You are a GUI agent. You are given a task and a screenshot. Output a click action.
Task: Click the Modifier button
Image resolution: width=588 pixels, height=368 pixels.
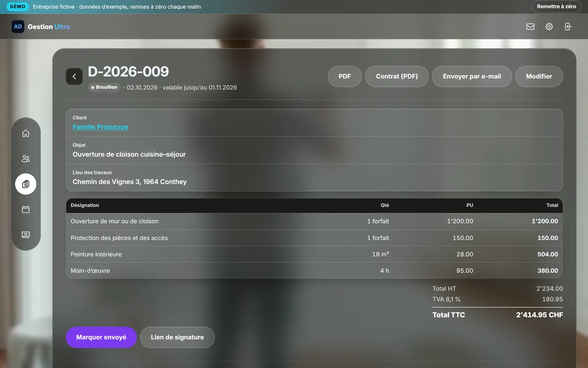coord(539,77)
